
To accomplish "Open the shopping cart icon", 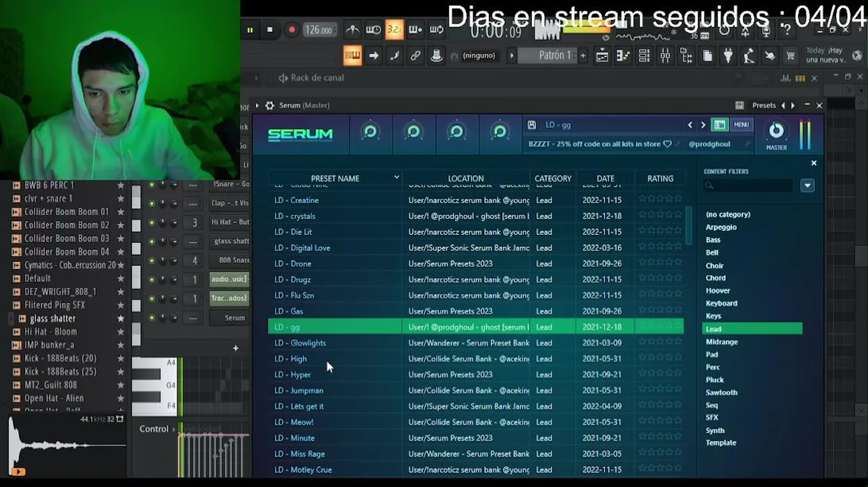I will (790, 56).
